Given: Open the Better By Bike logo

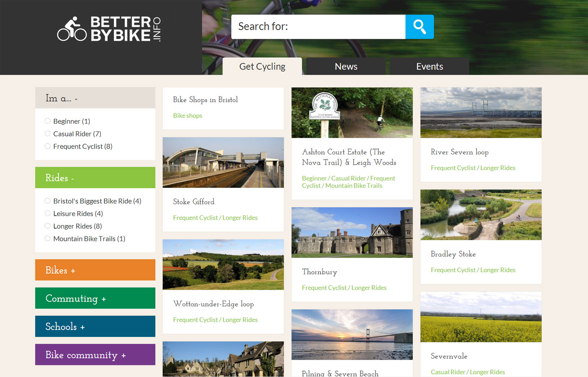Looking at the screenshot, I should 109,29.
